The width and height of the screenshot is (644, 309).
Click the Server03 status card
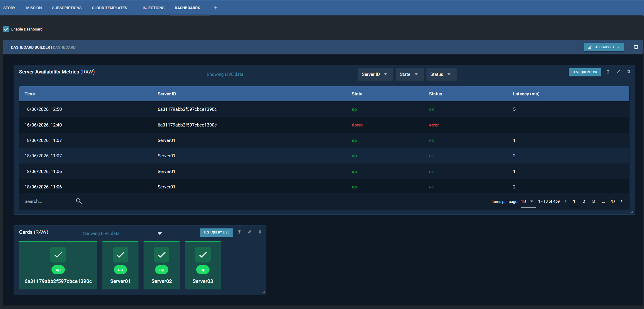[x=203, y=265]
